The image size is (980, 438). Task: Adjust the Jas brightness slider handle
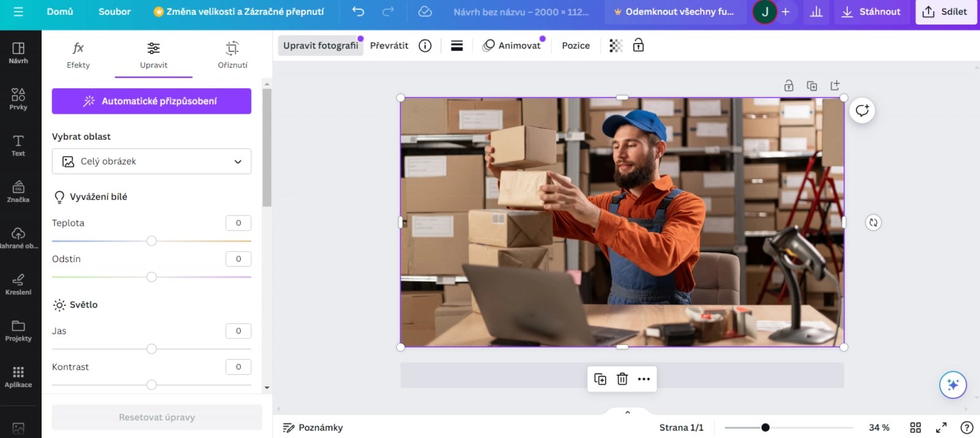(x=151, y=349)
